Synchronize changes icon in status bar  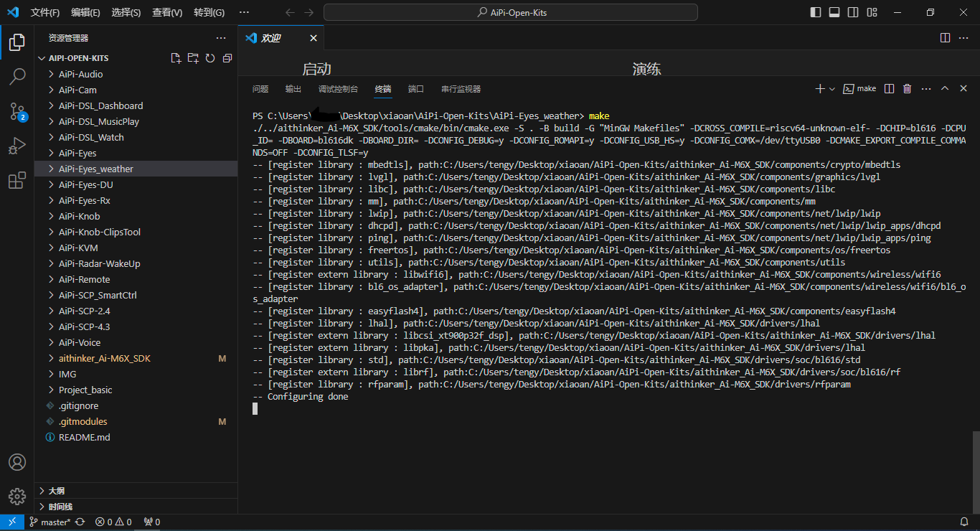pos(80,522)
